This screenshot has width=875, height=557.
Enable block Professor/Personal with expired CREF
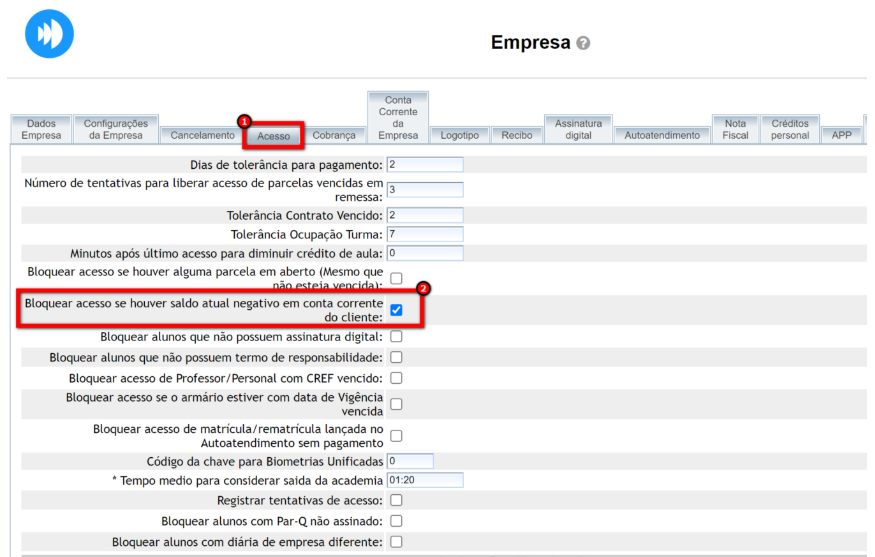[396, 378]
